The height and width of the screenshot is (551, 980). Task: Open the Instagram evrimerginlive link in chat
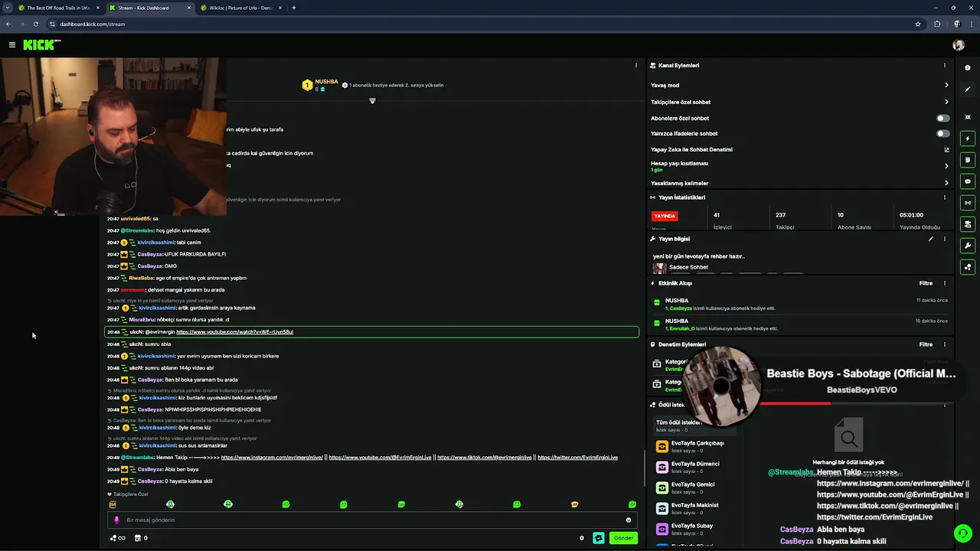[272, 458]
